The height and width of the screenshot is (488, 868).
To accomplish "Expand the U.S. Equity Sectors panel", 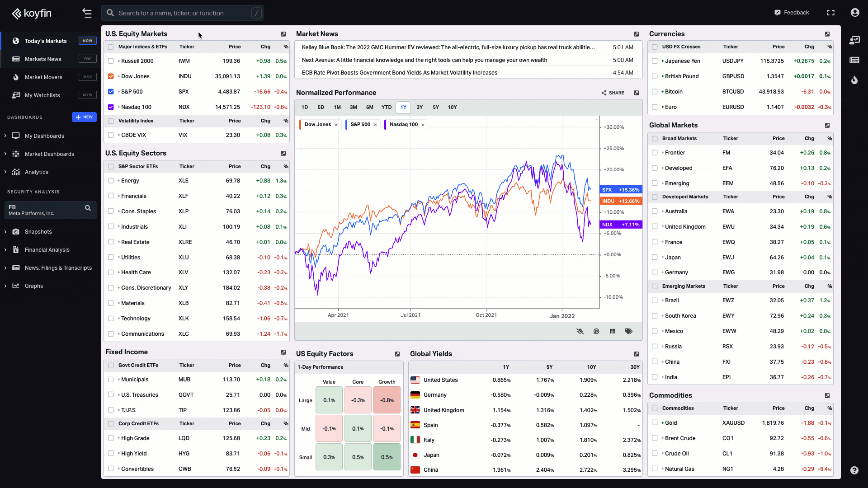I will coord(284,153).
